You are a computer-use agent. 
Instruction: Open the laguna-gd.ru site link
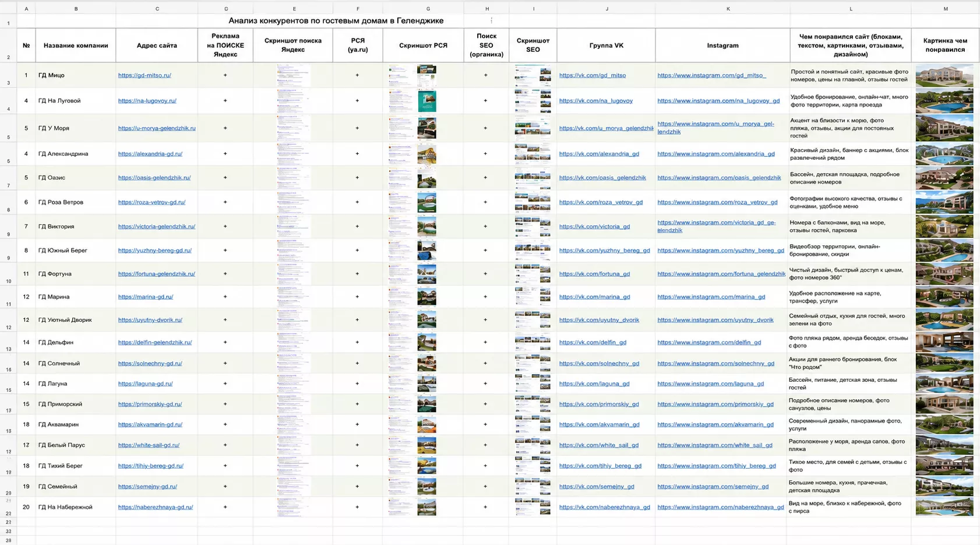145,384
